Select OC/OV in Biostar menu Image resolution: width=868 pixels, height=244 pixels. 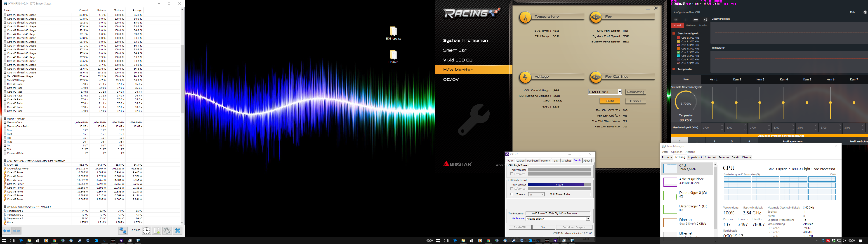click(x=451, y=80)
